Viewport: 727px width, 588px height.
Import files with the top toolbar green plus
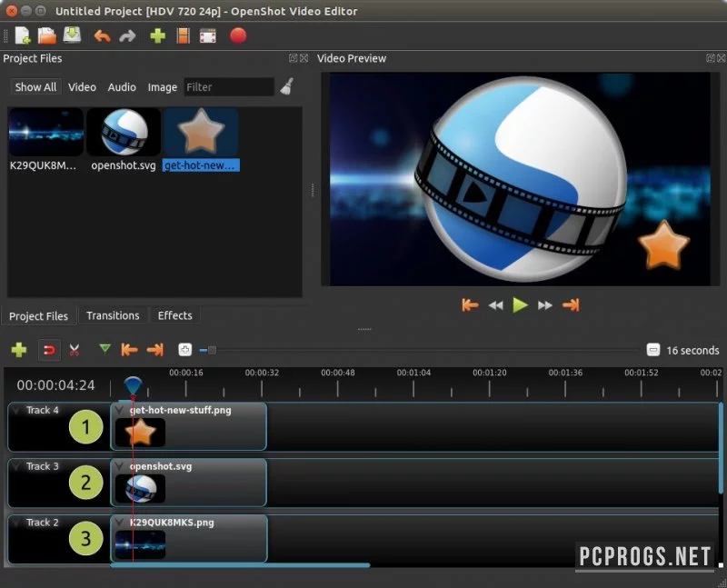coord(157,35)
